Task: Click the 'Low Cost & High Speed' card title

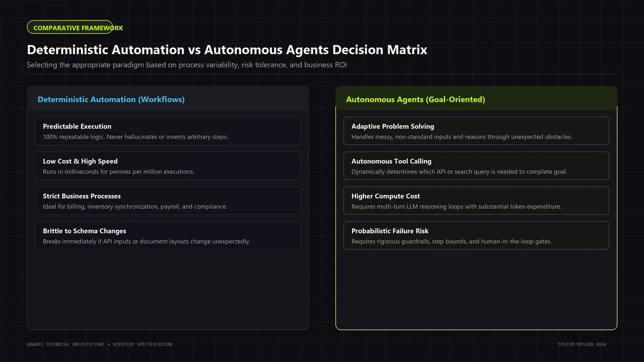Action: (x=80, y=161)
